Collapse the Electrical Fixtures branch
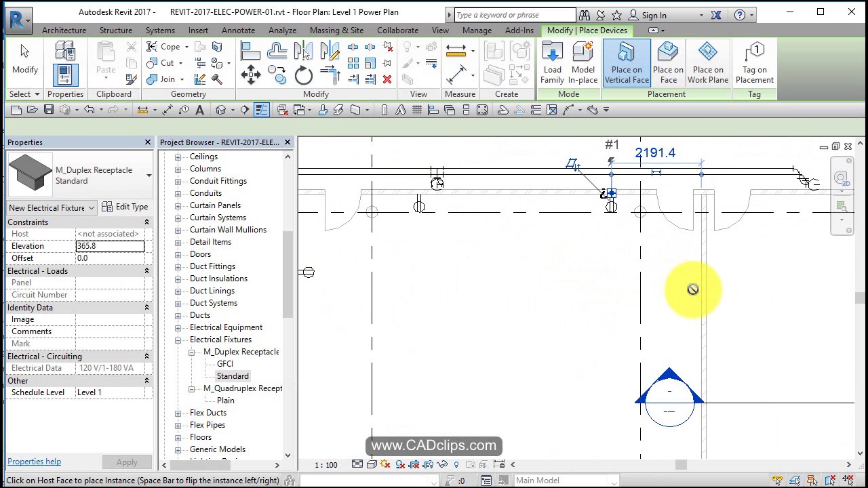Viewport: 868px width, 488px height. click(178, 340)
